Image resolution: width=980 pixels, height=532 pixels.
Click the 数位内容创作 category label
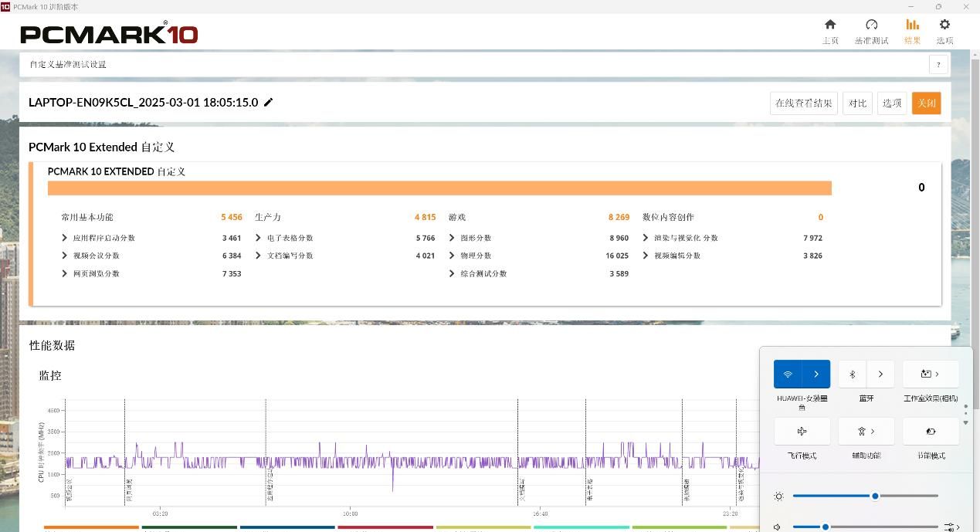click(x=668, y=217)
